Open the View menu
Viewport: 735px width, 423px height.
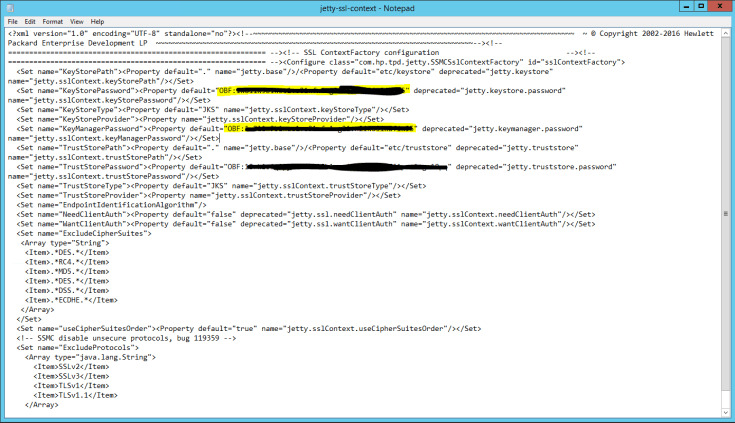76,22
